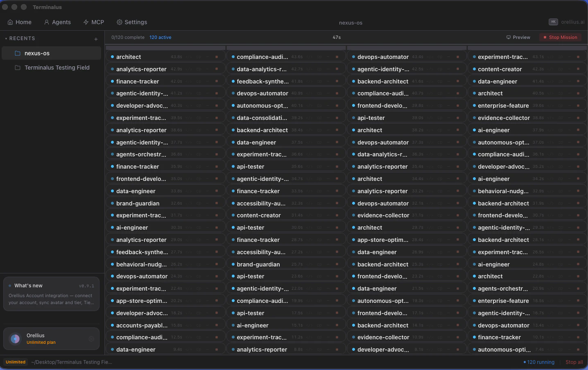The image size is (588, 370).
Task: Click the Unlimited badge in status bar
Action: pyautogui.click(x=16, y=362)
